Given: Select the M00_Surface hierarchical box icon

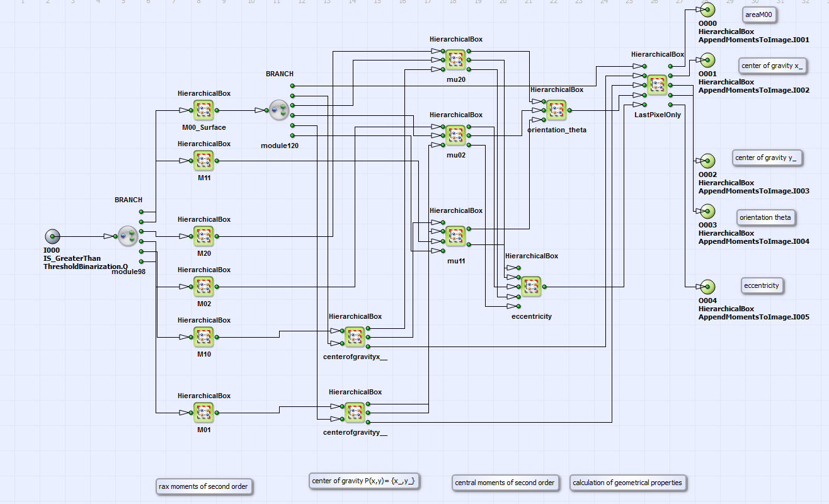Looking at the screenshot, I should (203, 110).
